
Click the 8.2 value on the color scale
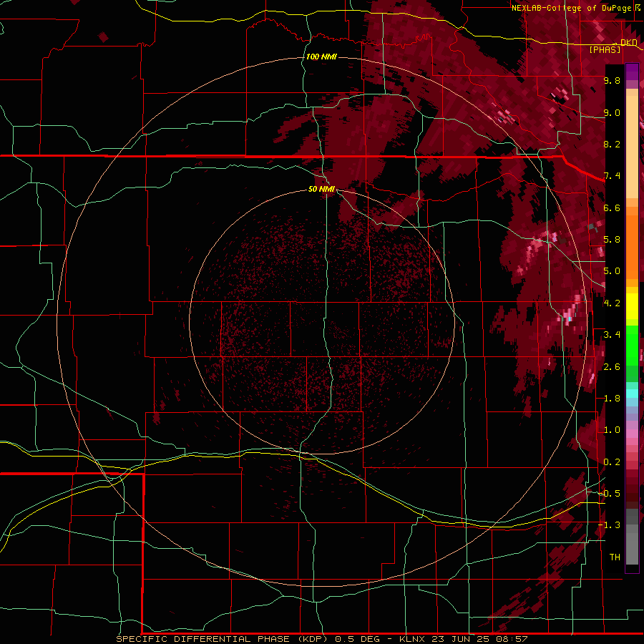(x=612, y=144)
